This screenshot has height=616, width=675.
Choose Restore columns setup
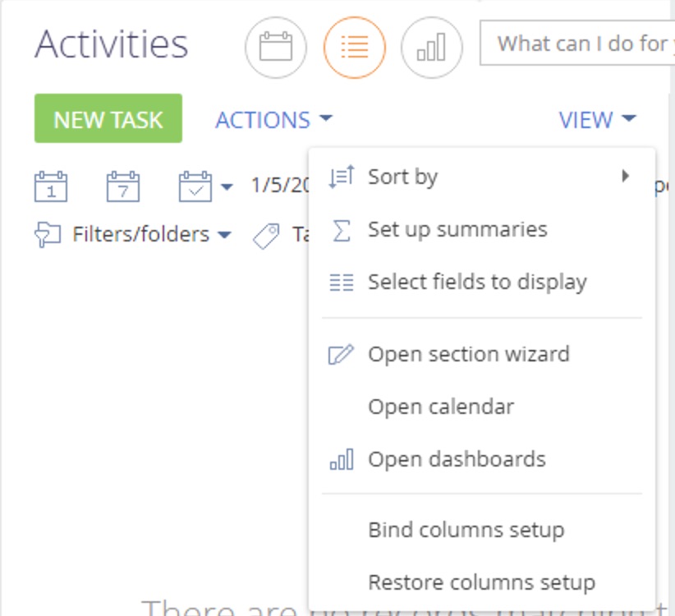pyautogui.click(x=482, y=582)
